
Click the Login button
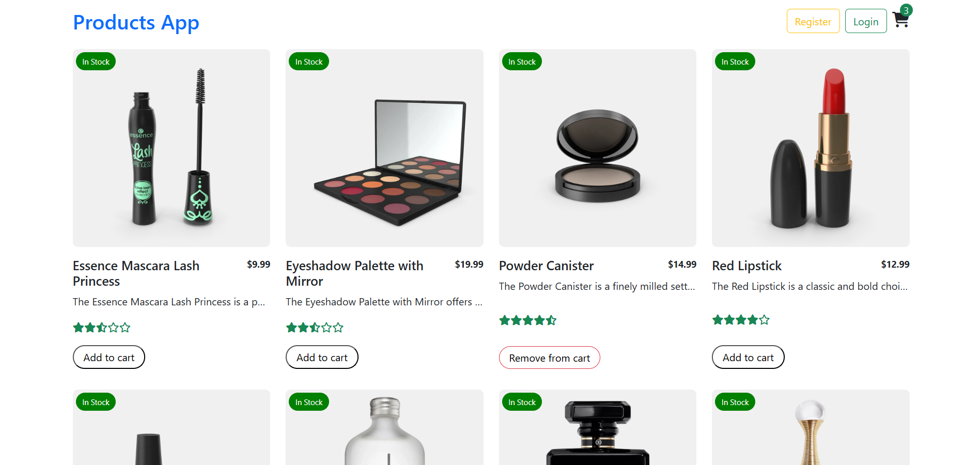(866, 21)
